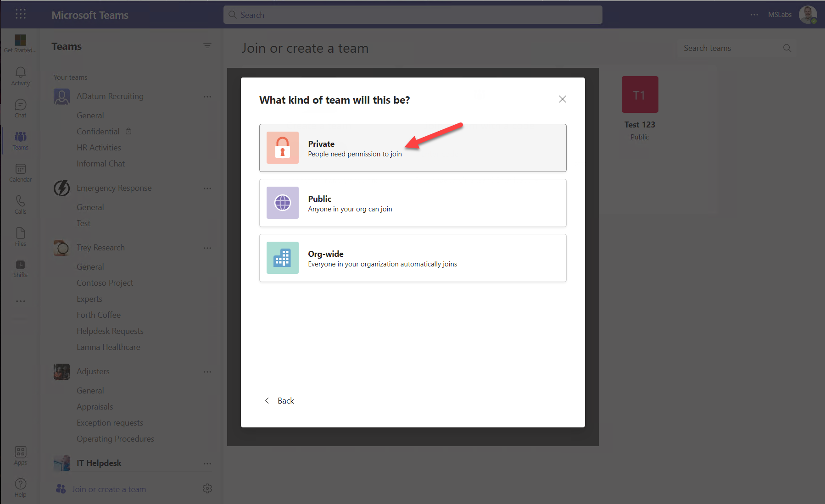The width and height of the screenshot is (825, 504).
Task: Open Settings and more in title bar
Action: [754, 15]
